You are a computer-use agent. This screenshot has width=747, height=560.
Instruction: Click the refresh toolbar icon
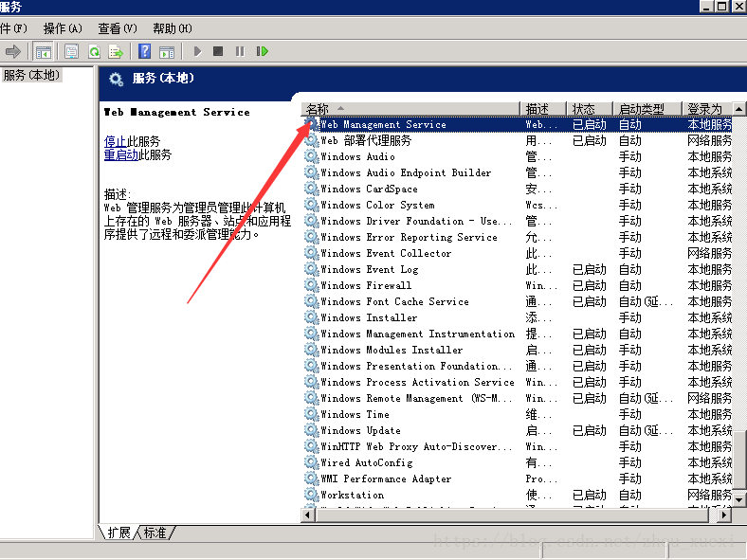click(95, 51)
